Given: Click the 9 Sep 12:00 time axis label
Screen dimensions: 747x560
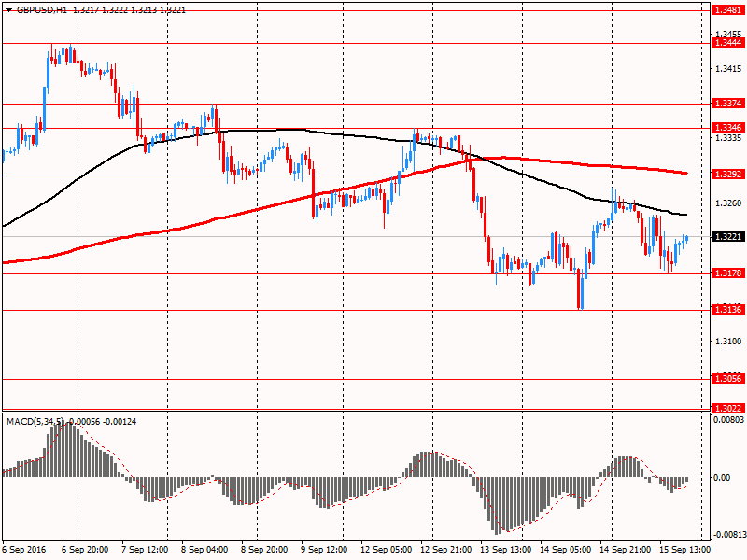Looking at the screenshot, I should tap(324, 550).
